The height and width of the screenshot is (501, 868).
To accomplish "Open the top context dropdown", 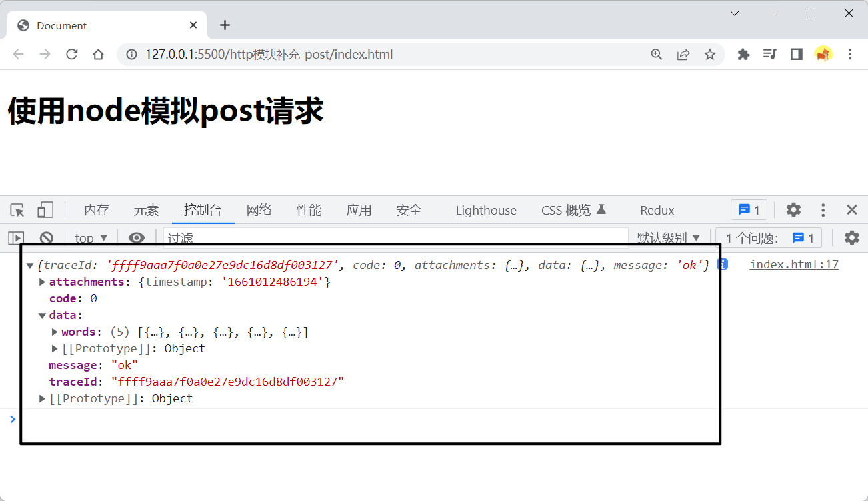I will coord(91,238).
